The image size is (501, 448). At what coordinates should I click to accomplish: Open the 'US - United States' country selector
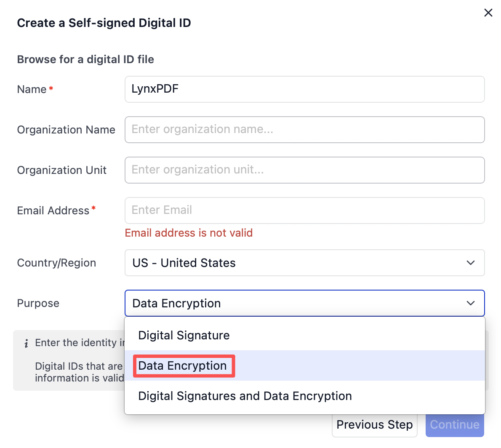click(295, 263)
